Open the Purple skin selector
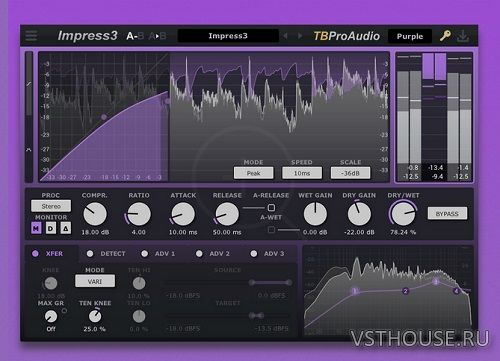Image resolution: width=500 pixels, height=361 pixels. pos(410,36)
